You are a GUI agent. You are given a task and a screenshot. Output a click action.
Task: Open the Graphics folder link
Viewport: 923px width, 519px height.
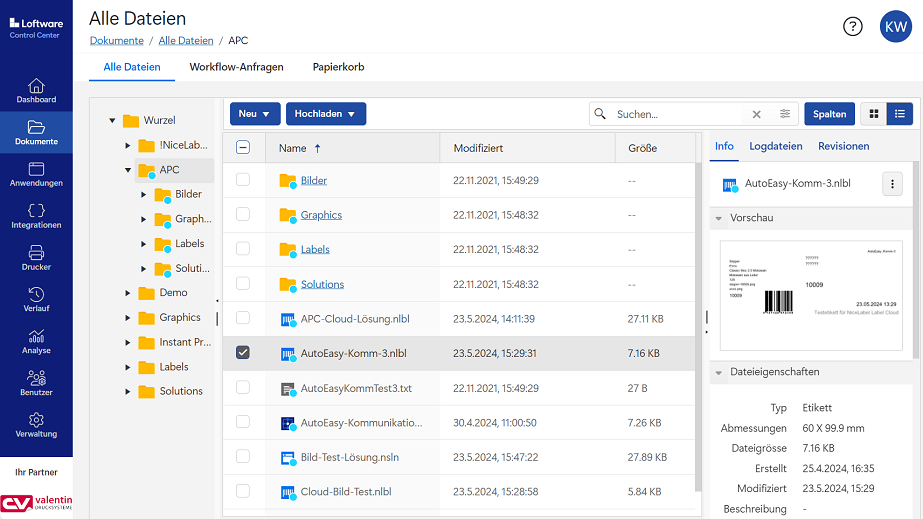pyautogui.click(x=321, y=215)
